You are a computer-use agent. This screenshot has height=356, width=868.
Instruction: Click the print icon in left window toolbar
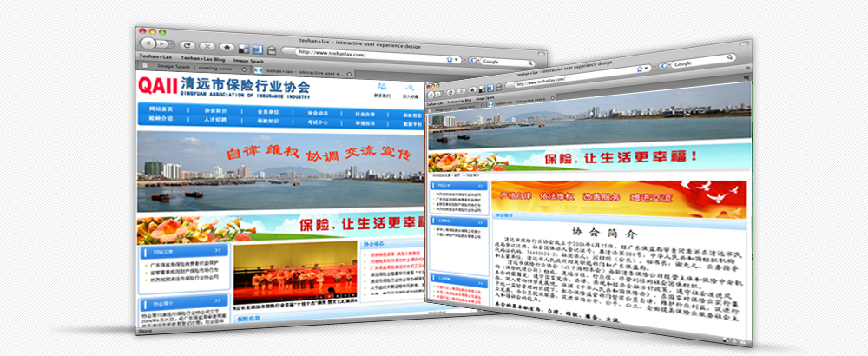[271, 50]
